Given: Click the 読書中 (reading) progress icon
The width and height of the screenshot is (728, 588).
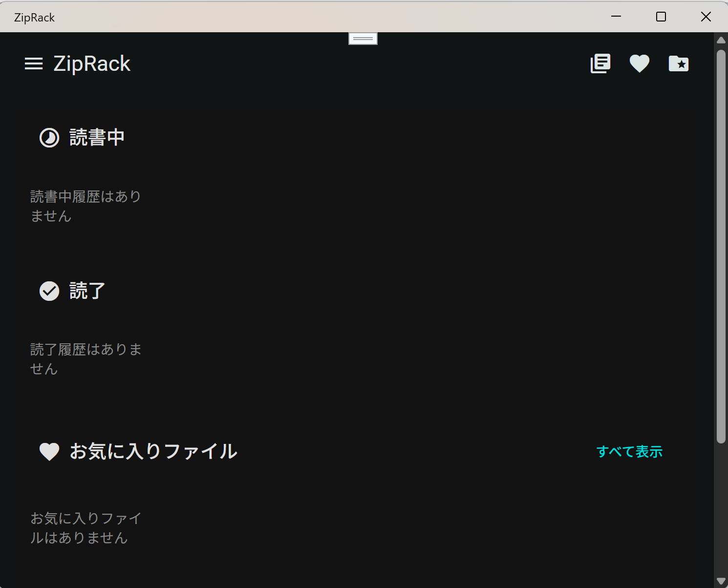Looking at the screenshot, I should point(49,137).
